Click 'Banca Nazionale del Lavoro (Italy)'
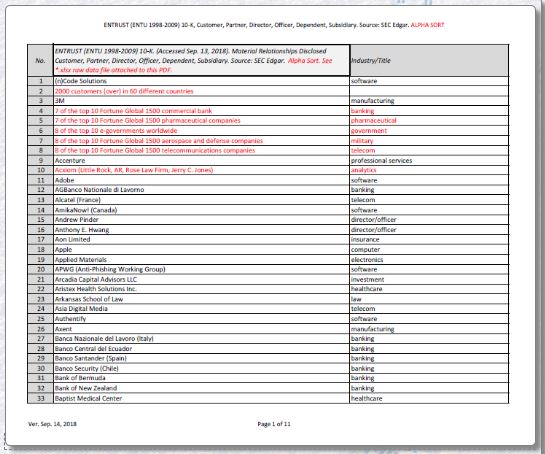 104,339
